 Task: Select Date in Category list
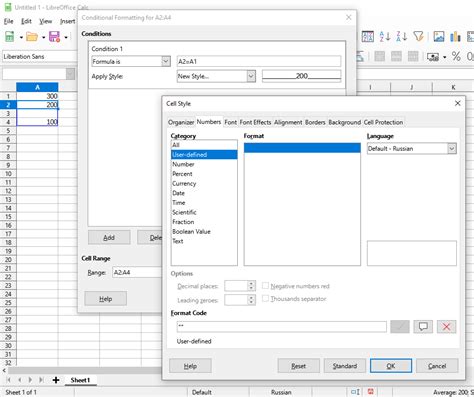tap(204, 193)
